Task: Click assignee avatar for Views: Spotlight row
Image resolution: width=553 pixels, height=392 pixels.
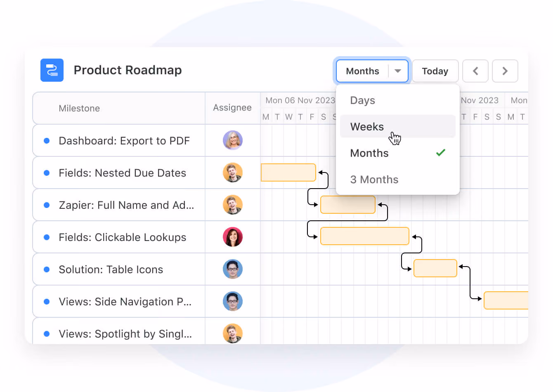Action: [x=233, y=333]
